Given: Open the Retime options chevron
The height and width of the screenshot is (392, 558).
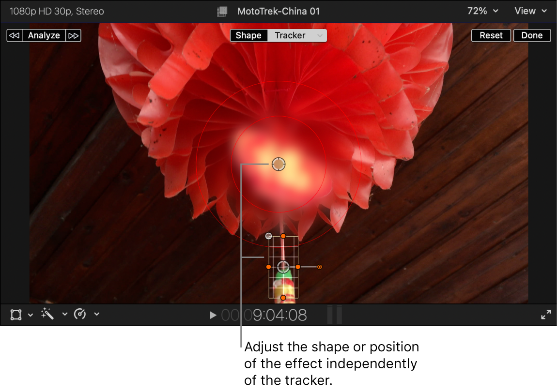Looking at the screenshot, I should click(x=96, y=314).
